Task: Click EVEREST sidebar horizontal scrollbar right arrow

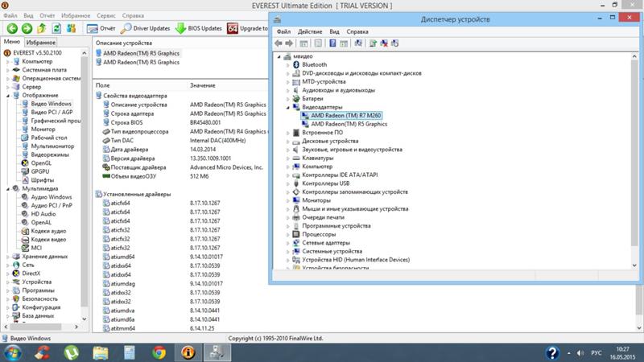Action: [x=76, y=327]
